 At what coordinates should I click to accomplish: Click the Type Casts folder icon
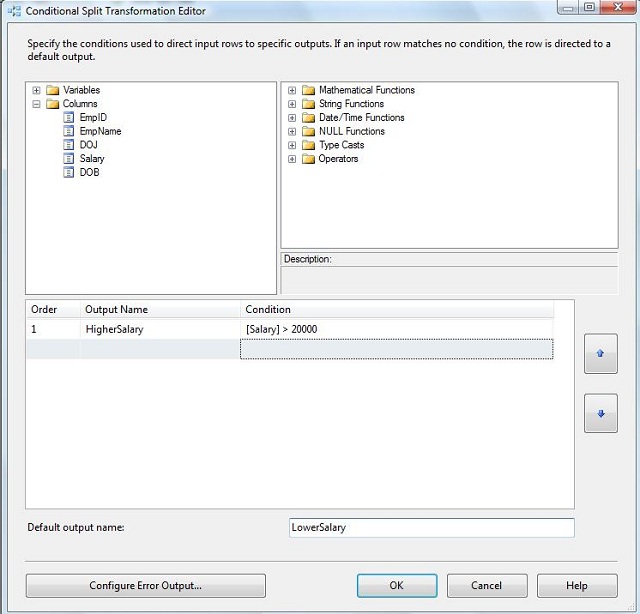[308, 145]
